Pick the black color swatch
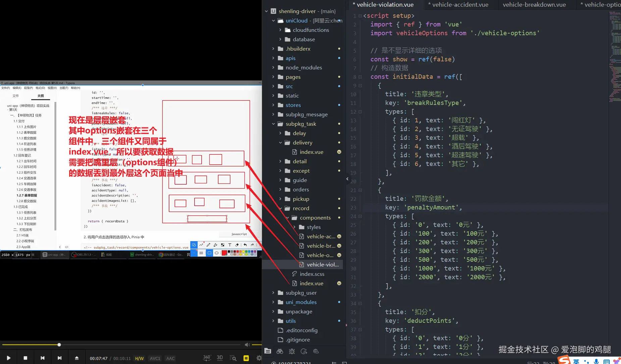The height and width of the screenshot is (364, 621). (x=229, y=251)
